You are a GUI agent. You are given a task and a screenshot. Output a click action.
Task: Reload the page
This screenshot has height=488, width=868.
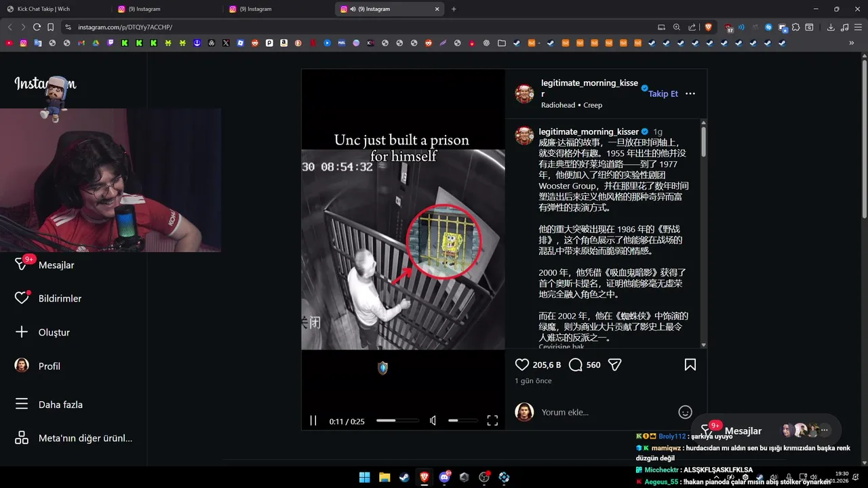tap(37, 27)
